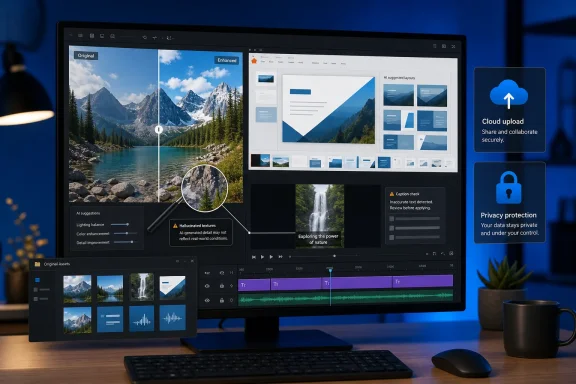Click the skip-to-end playback button

point(280,257)
